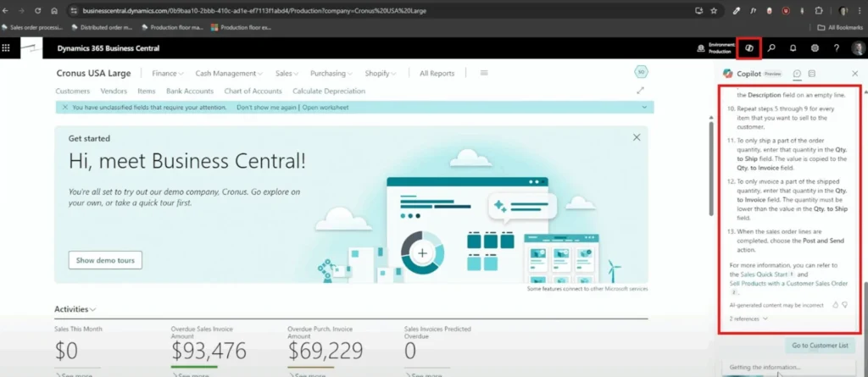Bookmark this page with the star icon

coord(714,10)
